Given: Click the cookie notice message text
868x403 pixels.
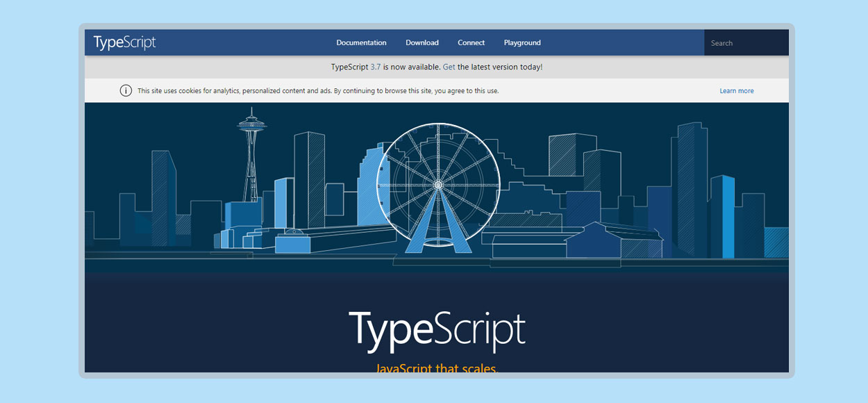Looking at the screenshot, I should click(318, 91).
